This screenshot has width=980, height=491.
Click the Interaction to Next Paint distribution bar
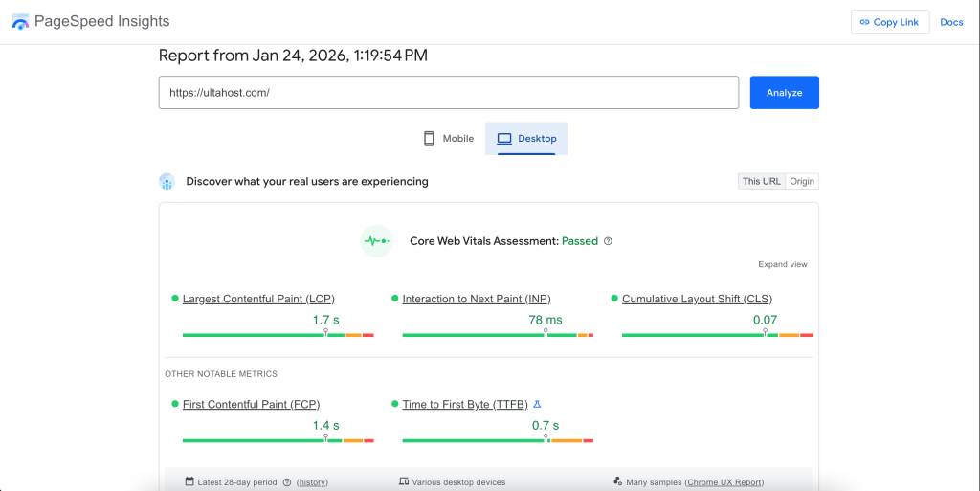click(498, 335)
